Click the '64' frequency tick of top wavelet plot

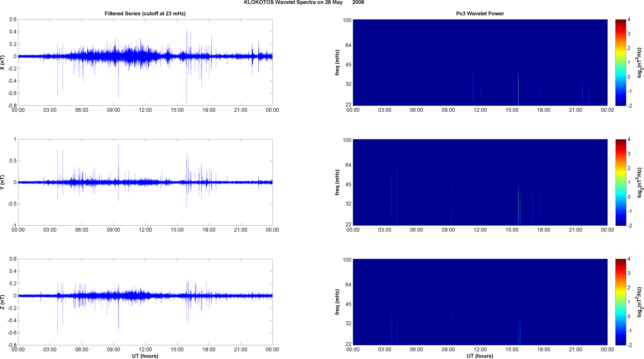tap(348, 45)
